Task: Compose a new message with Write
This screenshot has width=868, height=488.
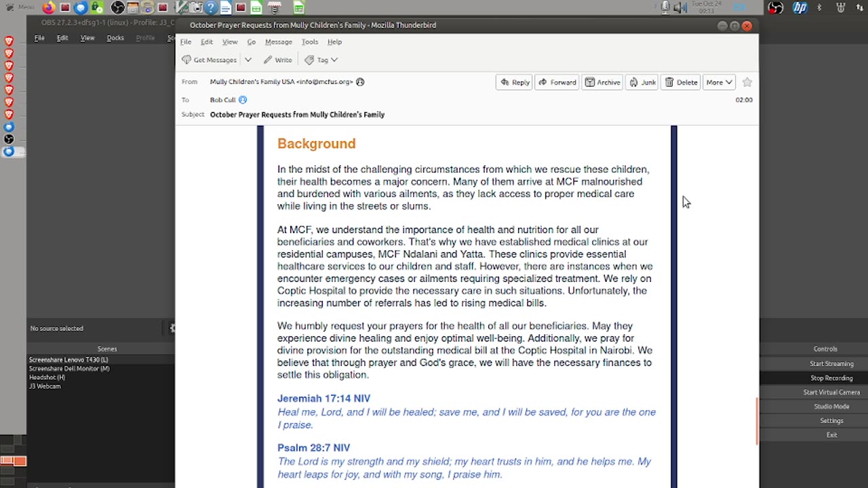Action: click(278, 60)
